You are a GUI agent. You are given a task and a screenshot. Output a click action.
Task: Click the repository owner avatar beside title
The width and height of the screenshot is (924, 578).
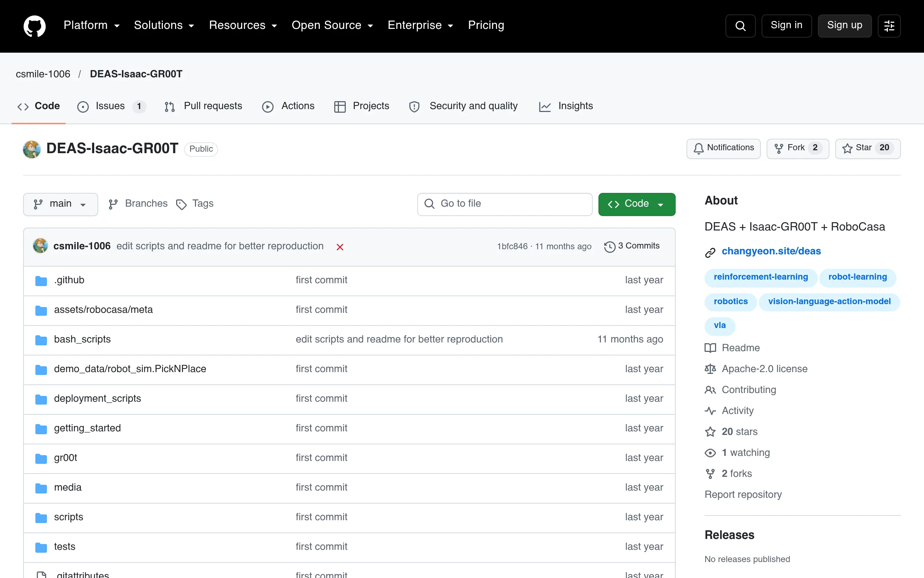click(32, 149)
